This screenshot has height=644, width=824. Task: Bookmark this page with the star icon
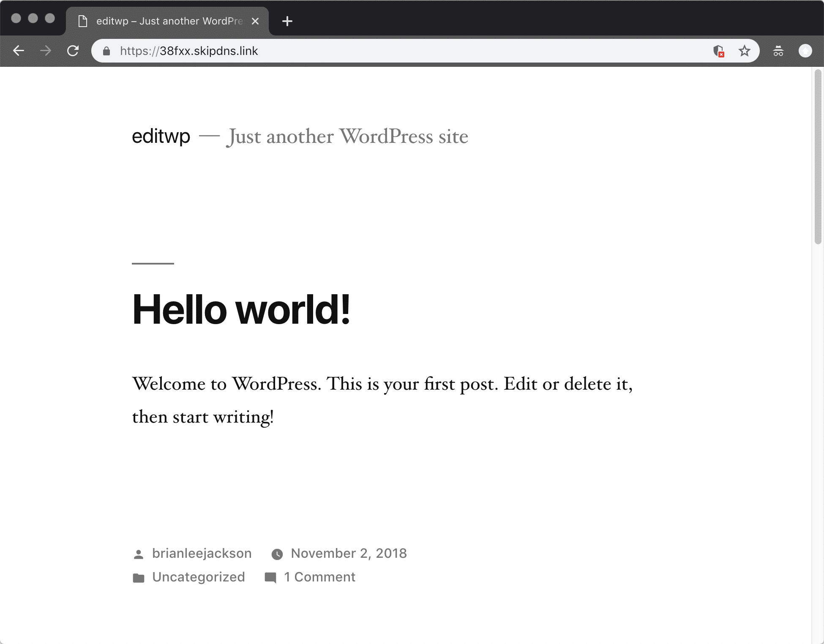pos(744,51)
